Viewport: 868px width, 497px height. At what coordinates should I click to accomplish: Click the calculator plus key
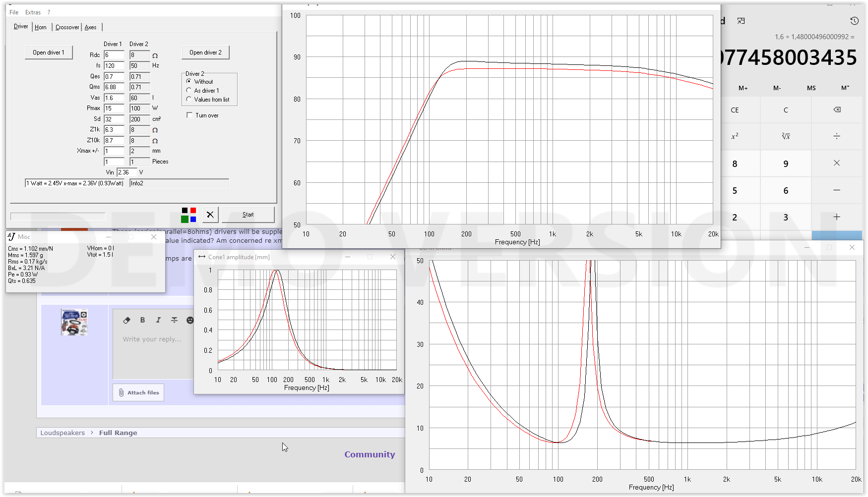[x=837, y=217]
